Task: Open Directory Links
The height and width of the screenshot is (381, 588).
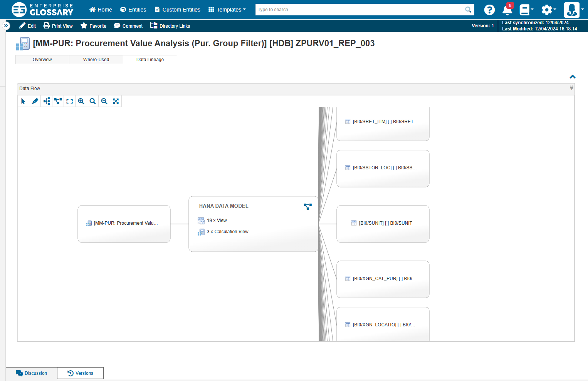Action: click(x=170, y=26)
